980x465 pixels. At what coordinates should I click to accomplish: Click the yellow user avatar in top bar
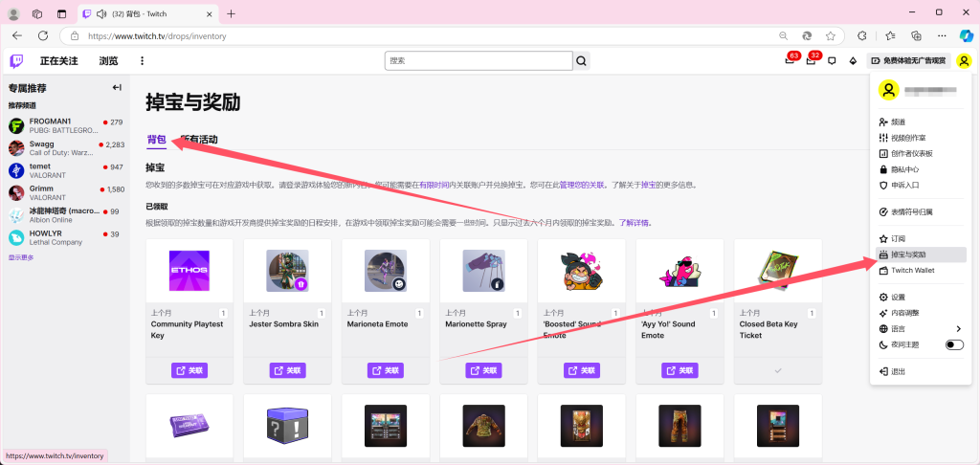965,60
